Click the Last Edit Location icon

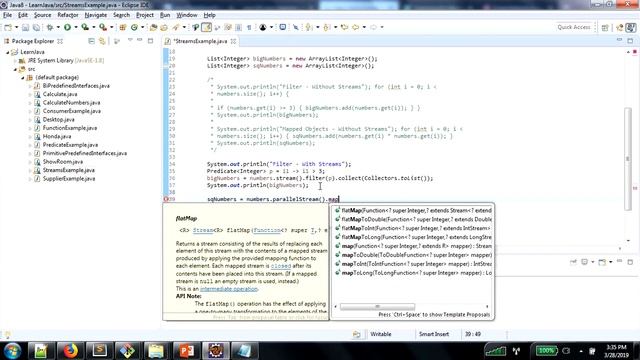pos(344,27)
